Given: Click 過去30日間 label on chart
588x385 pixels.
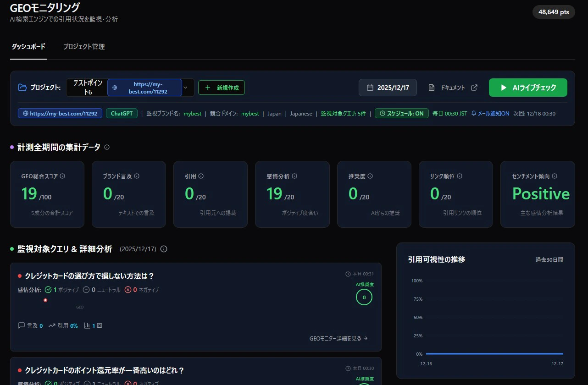Looking at the screenshot, I should (x=549, y=260).
